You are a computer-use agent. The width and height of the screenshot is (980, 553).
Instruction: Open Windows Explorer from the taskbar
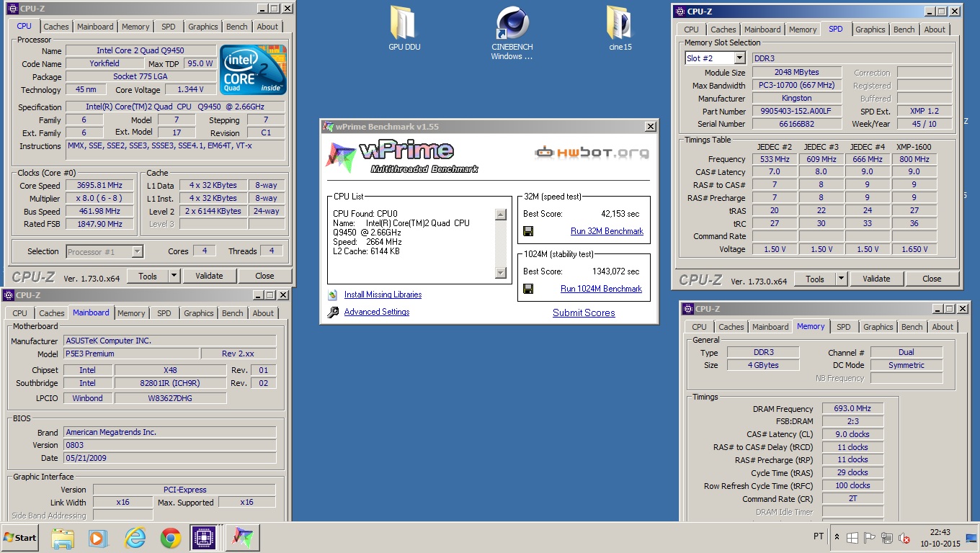(63, 538)
